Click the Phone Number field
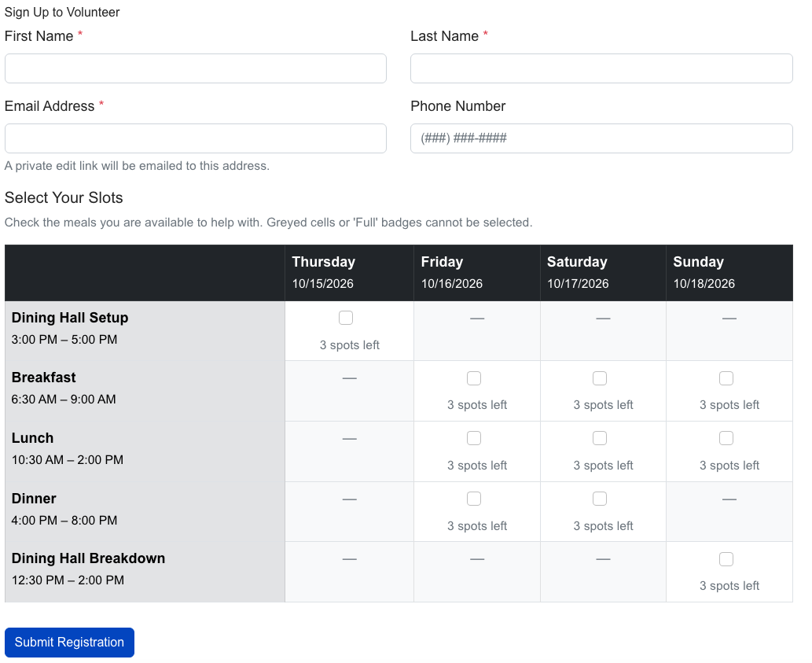The height and width of the screenshot is (663, 812). click(x=601, y=138)
